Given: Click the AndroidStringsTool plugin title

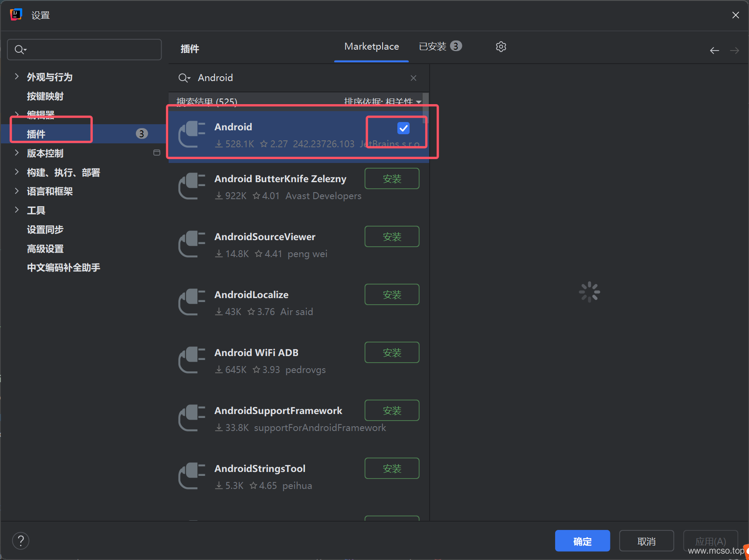Looking at the screenshot, I should [x=260, y=468].
